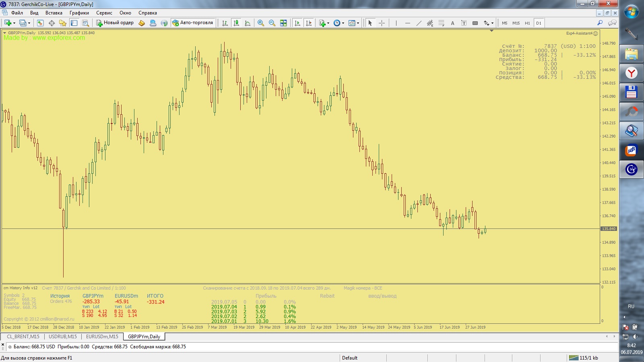Set timeframe to M5
The image size is (644, 362).
click(x=505, y=23)
